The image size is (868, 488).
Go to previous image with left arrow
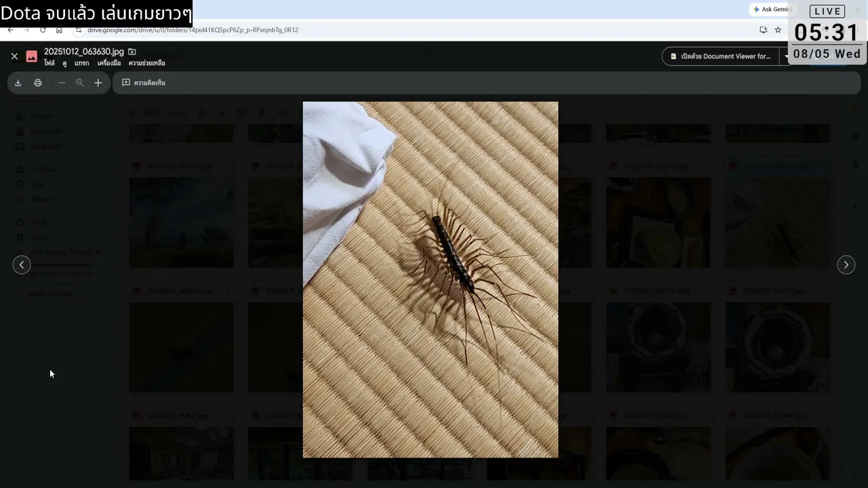click(22, 265)
